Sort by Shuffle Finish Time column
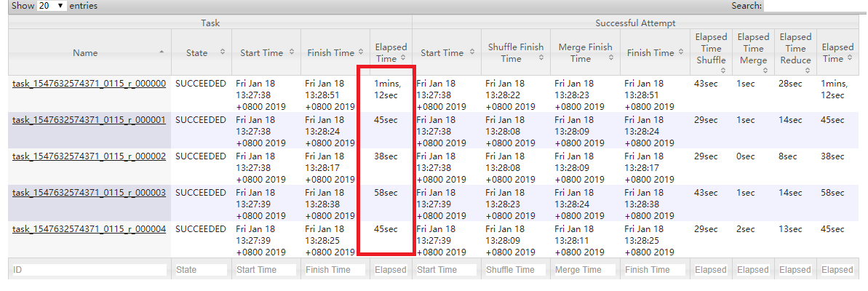 pyautogui.click(x=516, y=52)
